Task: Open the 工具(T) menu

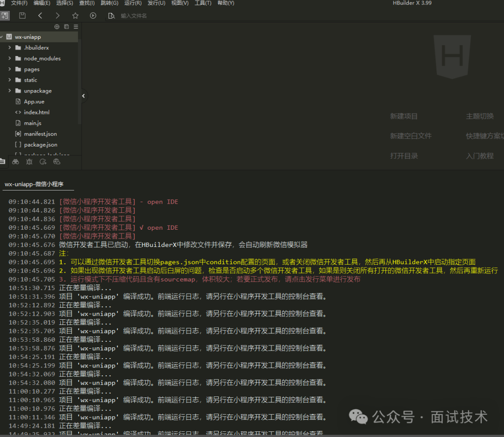Action: coord(203,3)
